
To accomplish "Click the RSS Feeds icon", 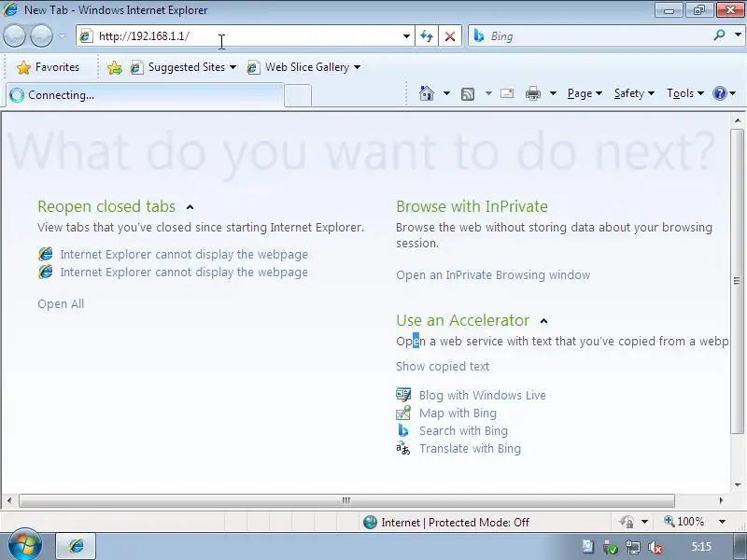I will 468,94.
